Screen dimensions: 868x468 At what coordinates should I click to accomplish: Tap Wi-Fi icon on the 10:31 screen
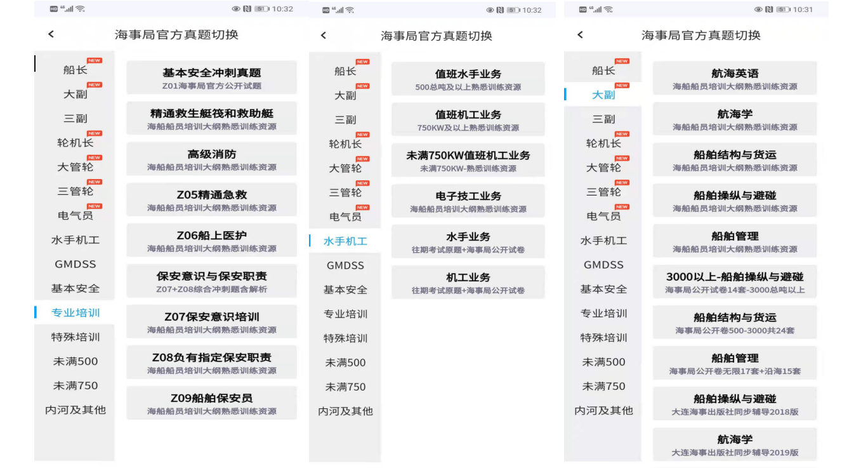(608, 10)
